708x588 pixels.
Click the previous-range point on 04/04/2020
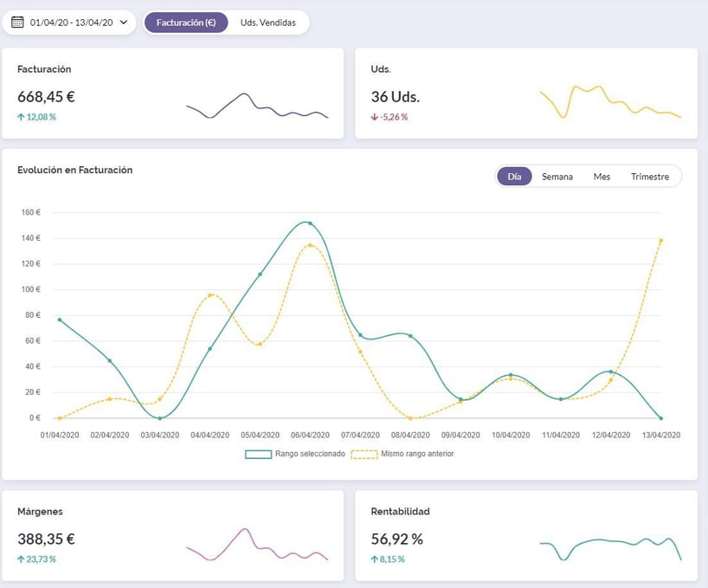tap(210, 295)
